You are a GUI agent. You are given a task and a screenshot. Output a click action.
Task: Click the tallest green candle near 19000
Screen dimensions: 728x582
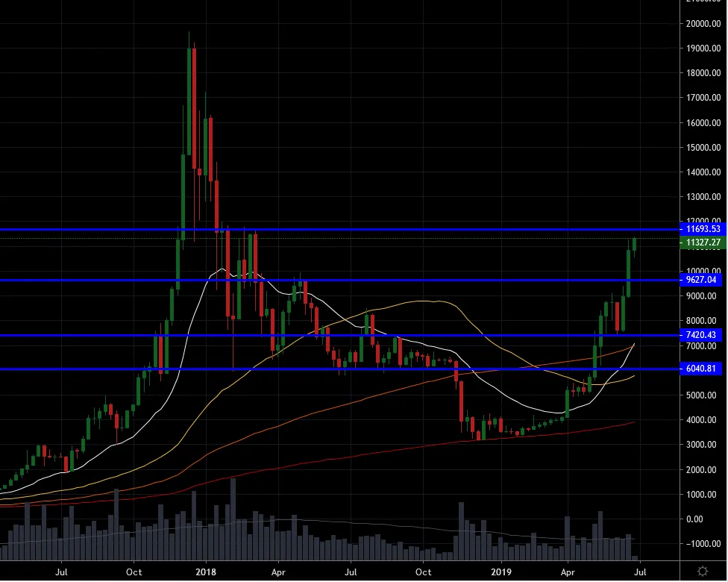(189, 102)
